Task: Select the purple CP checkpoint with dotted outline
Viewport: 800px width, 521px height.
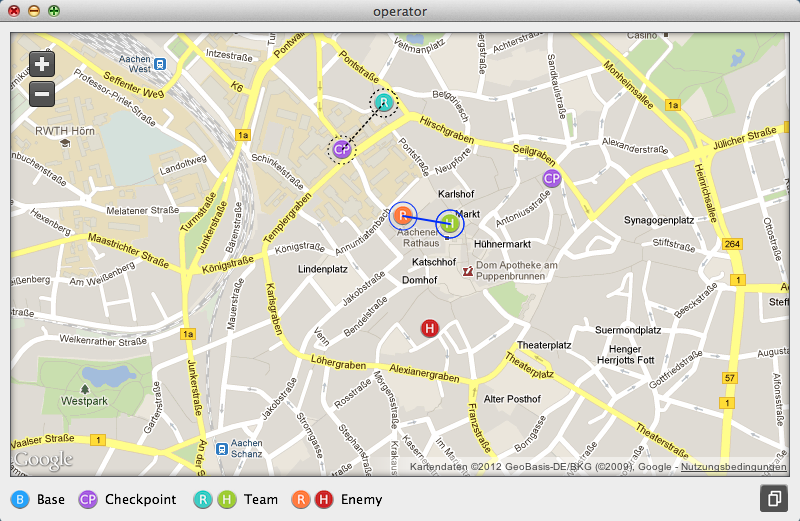Action: [341, 150]
